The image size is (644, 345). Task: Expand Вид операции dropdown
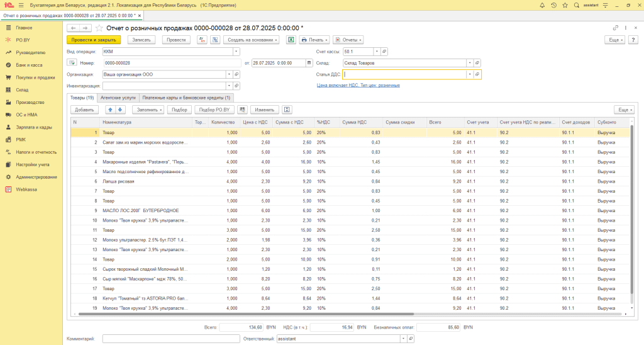236,52
